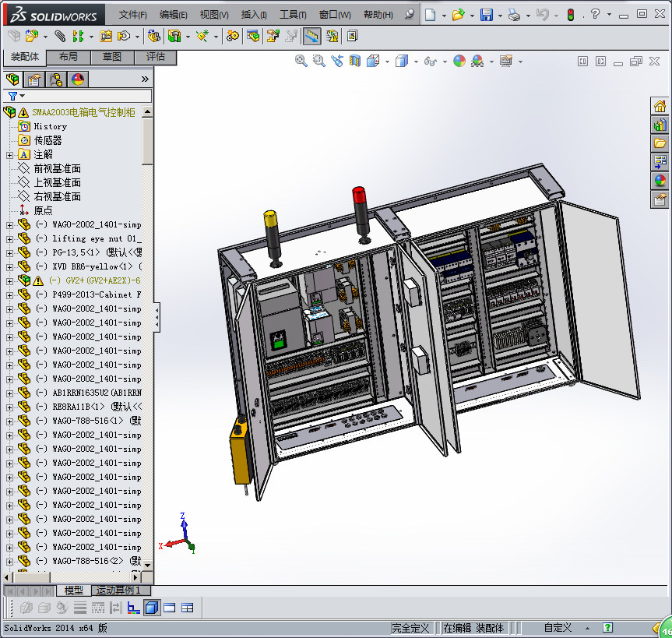Open the FeatureManager design tree tab
The width and height of the screenshot is (672, 638).
pos(12,79)
